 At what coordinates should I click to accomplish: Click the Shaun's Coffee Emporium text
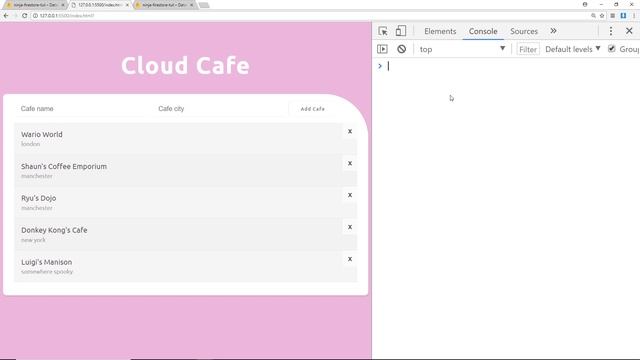tap(64, 166)
